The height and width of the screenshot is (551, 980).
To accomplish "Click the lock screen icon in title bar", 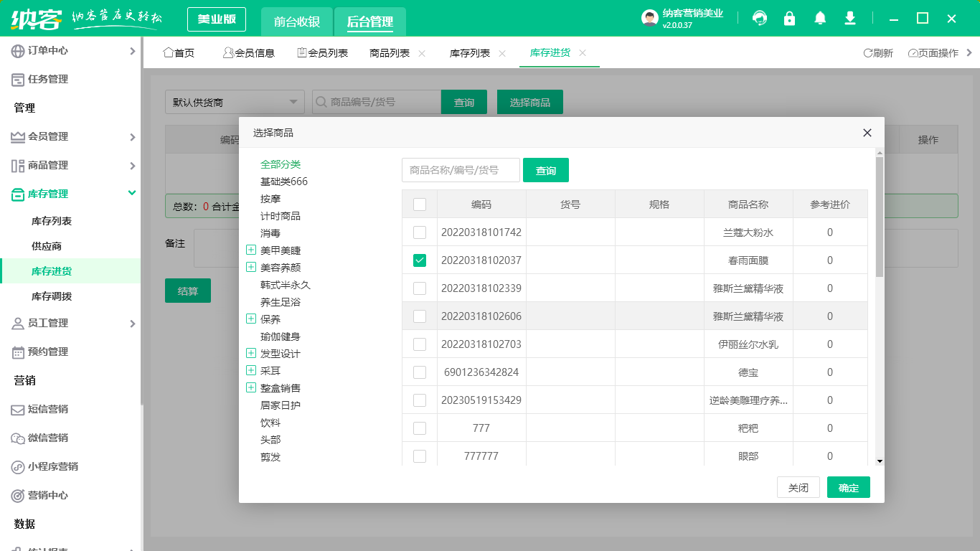I will pyautogui.click(x=789, y=18).
